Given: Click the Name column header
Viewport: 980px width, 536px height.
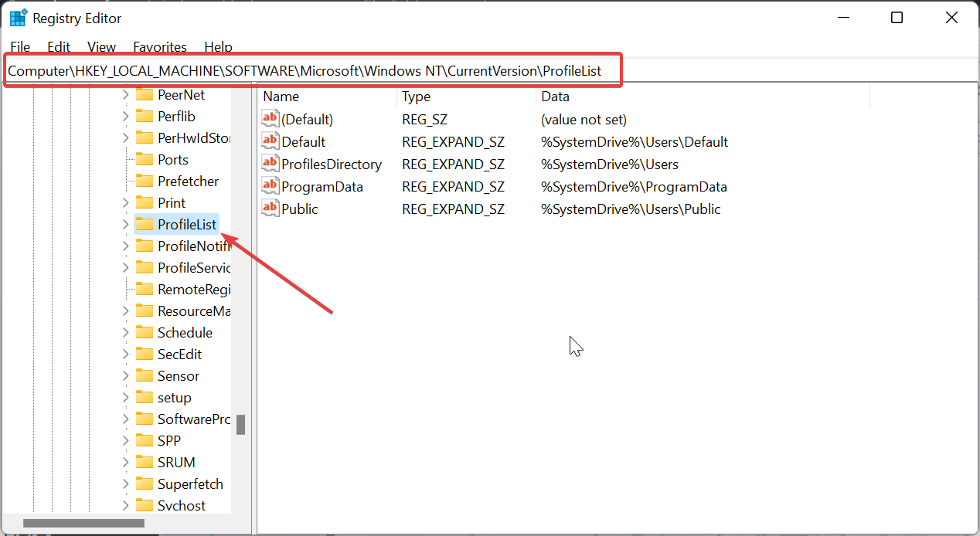Looking at the screenshot, I should point(327,97).
